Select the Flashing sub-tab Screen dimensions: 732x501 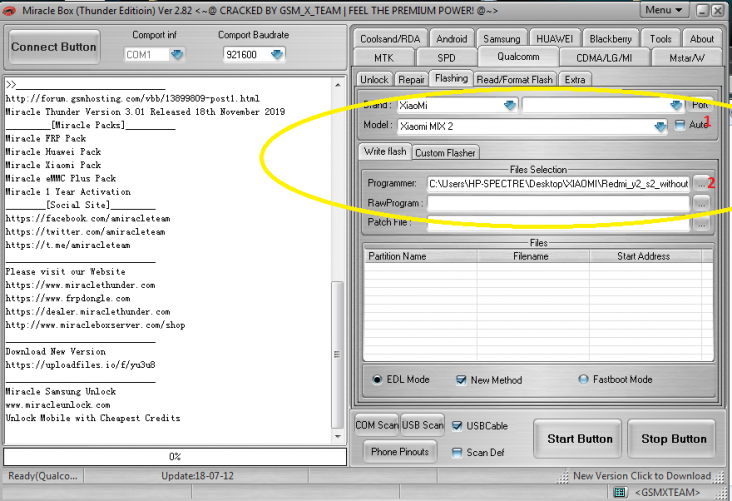(x=451, y=78)
